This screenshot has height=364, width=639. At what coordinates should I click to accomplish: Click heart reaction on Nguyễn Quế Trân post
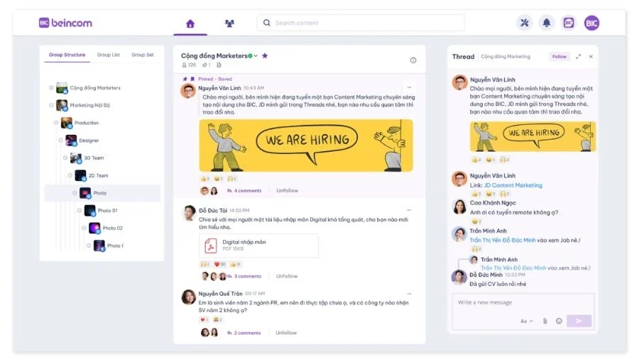[204, 319]
